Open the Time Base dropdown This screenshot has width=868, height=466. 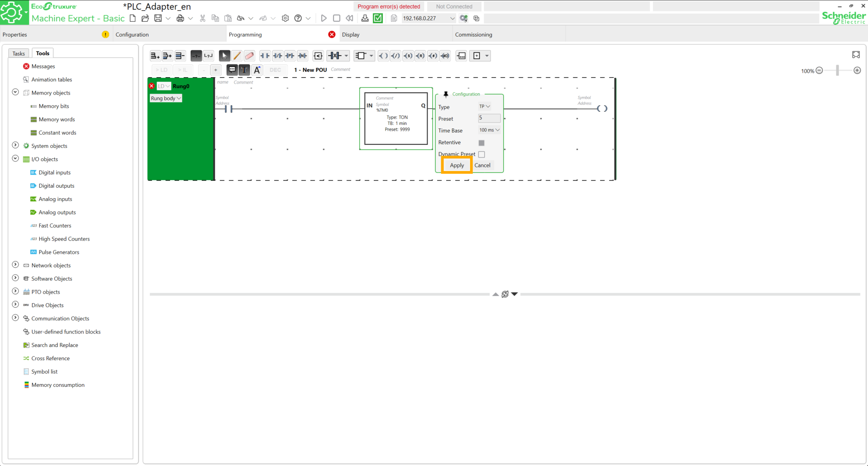[489, 130]
